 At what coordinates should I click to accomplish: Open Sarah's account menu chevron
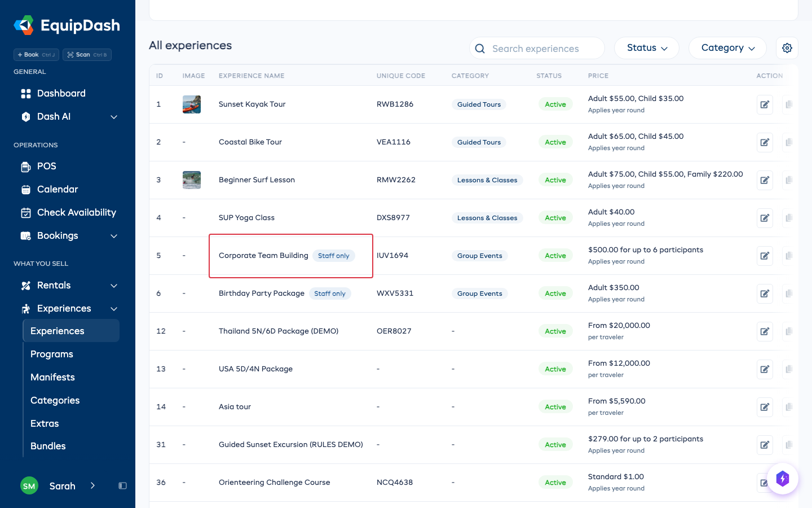click(92, 486)
